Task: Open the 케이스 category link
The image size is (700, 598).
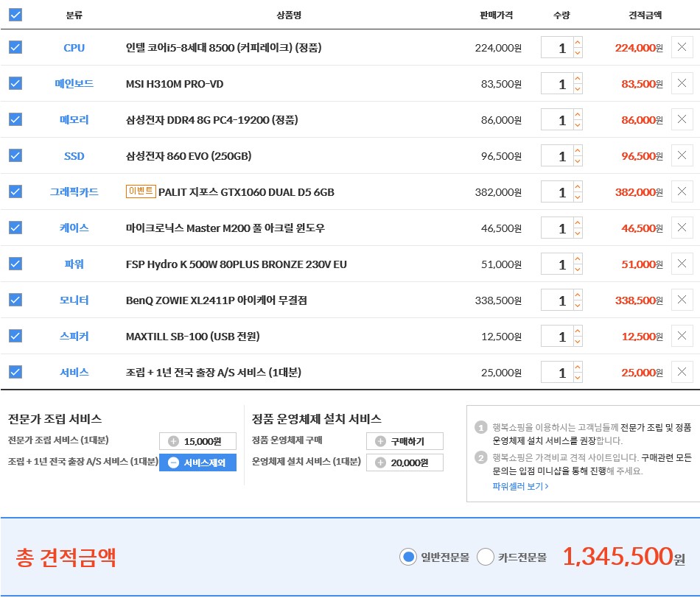Action: point(74,228)
